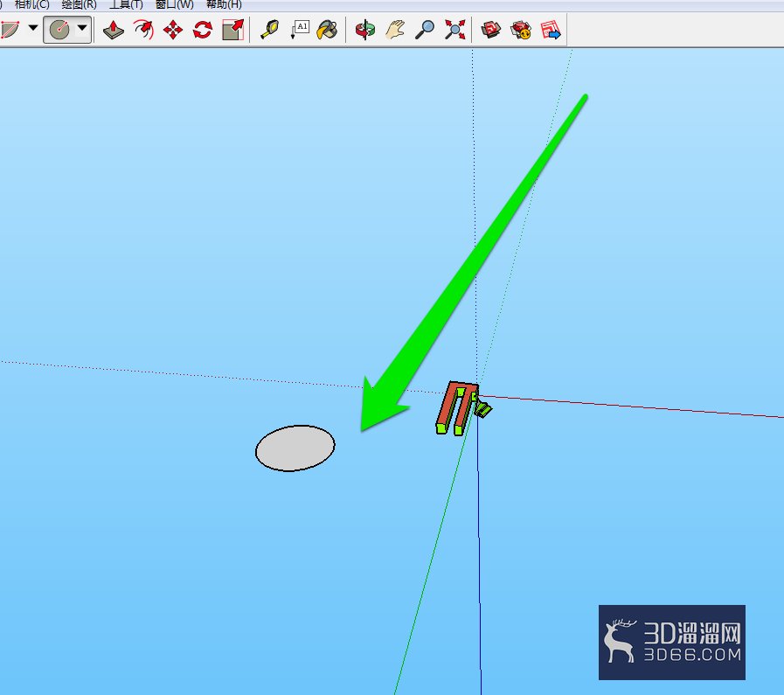Select the Tape Measure tool
784x695 pixels.
[x=270, y=30]
